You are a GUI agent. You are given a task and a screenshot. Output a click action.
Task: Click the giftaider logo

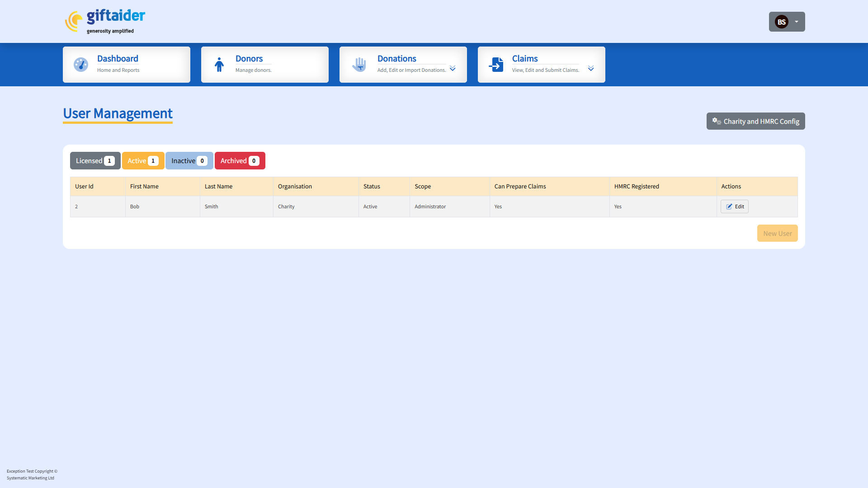tap(105, 21)
